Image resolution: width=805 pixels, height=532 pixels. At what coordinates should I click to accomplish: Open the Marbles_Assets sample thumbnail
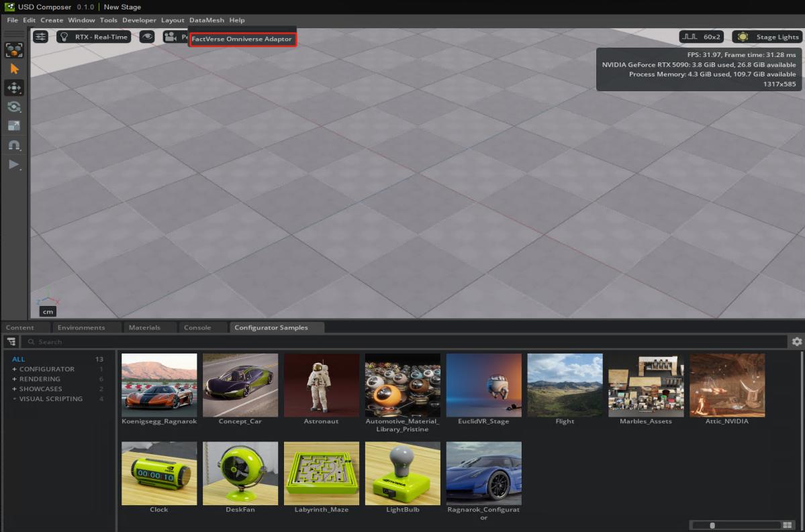(x=646, y=385)
